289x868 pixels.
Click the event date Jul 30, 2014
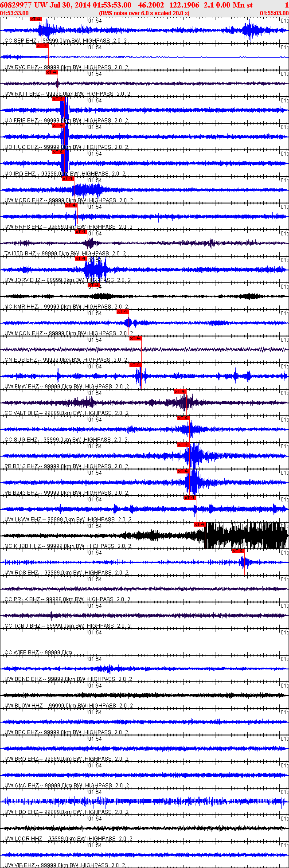coord(69,4)
